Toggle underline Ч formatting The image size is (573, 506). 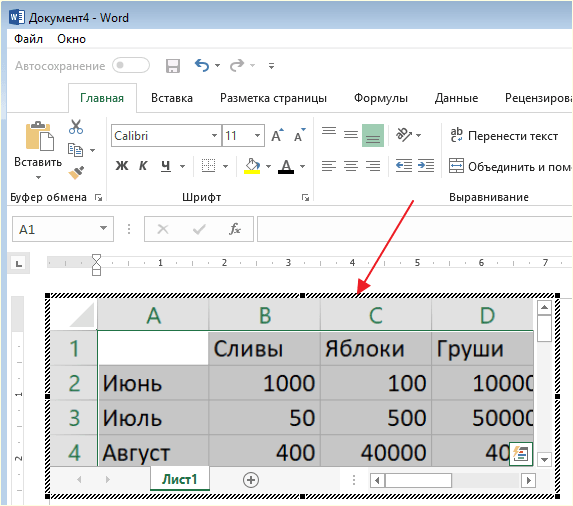pyautogui.click(x=166, y=166)
